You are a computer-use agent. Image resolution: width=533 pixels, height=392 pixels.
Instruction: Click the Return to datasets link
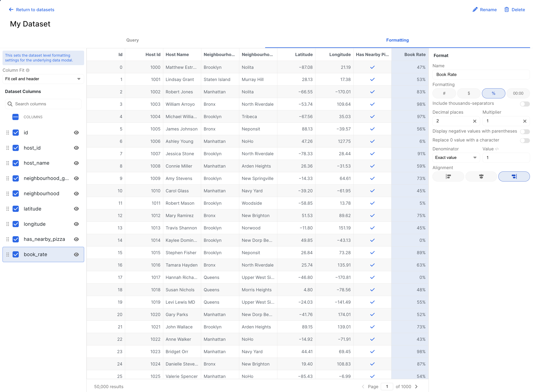pos(32,9)
